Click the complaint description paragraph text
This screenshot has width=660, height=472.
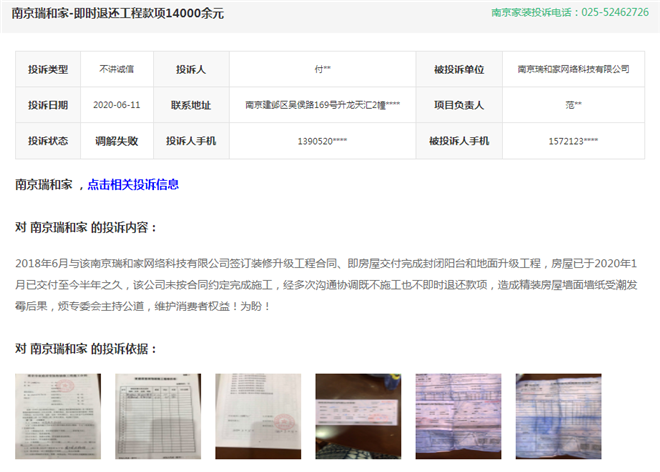point(329,283)
